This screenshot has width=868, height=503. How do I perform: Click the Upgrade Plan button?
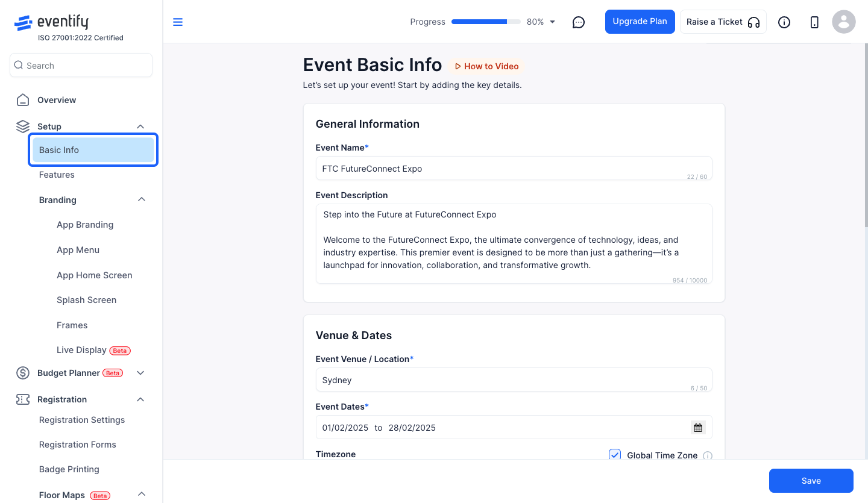(640, 22)
